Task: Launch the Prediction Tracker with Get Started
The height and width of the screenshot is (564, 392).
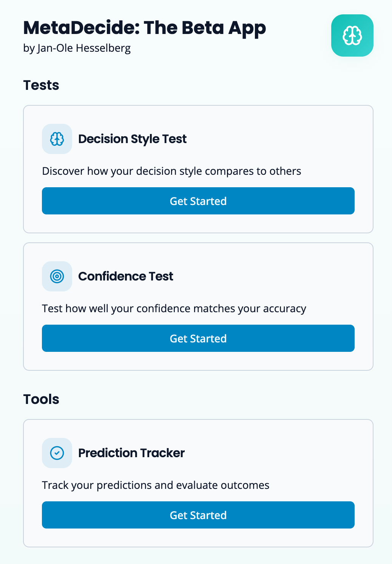Action: 198,515
